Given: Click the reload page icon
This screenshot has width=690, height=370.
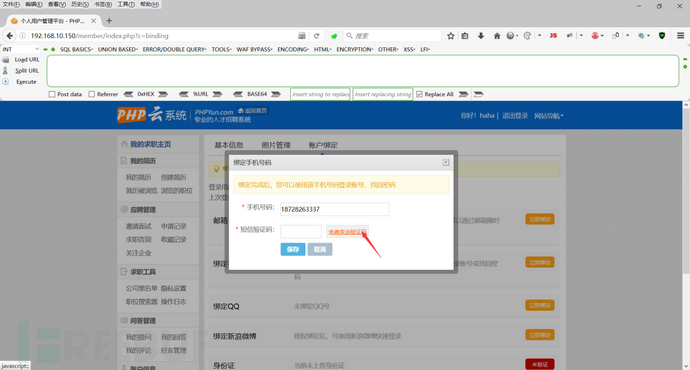Looking at the screenshot, I should pyautogui.click(x=316, y=36).
